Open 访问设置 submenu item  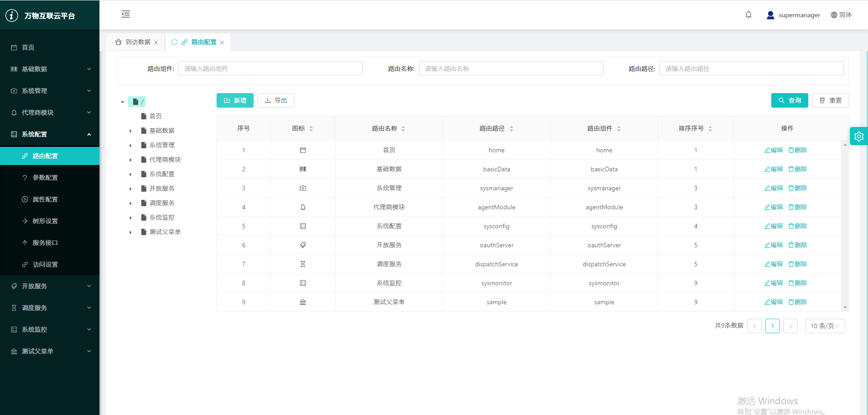pos(50,264)
